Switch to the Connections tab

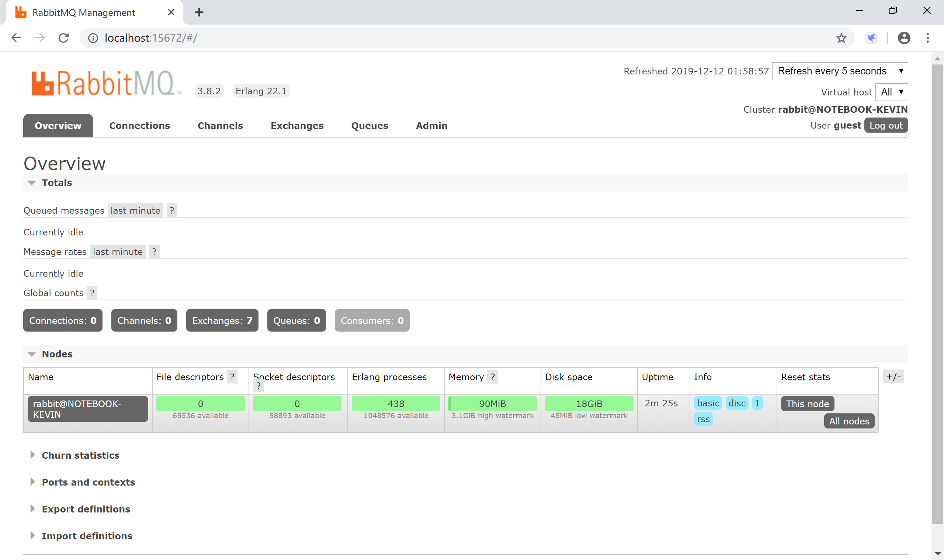(x=139, y=125)
